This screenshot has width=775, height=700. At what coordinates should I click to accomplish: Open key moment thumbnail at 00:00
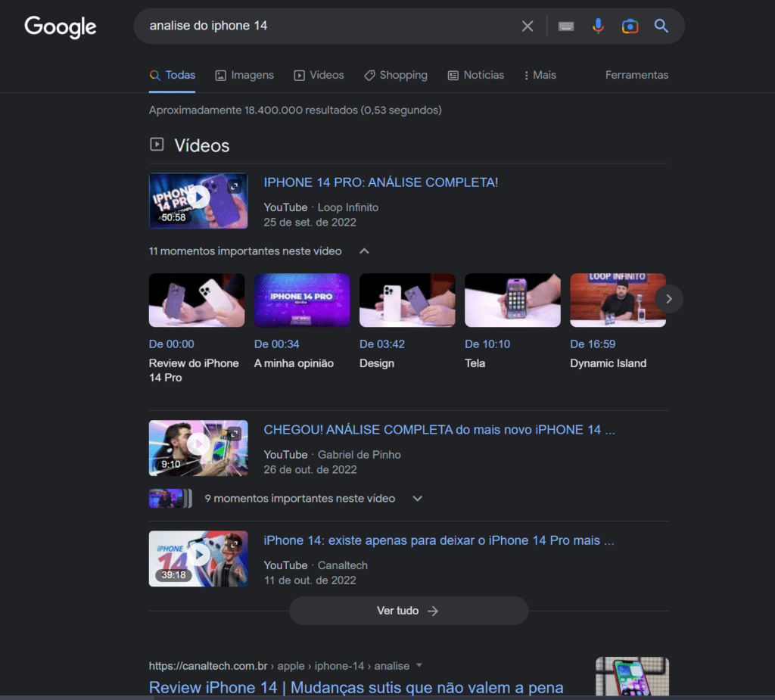click(x=197, y=300)
